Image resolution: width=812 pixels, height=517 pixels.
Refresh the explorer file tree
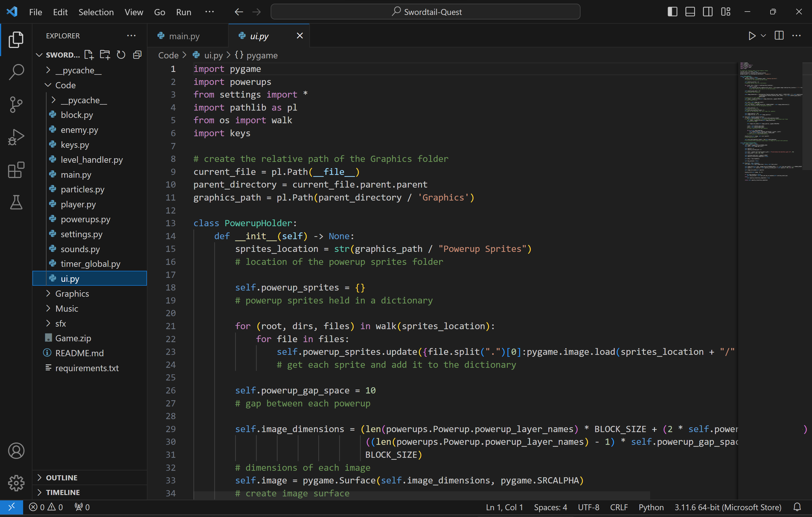pyautogui.click(x=121, y=55)
